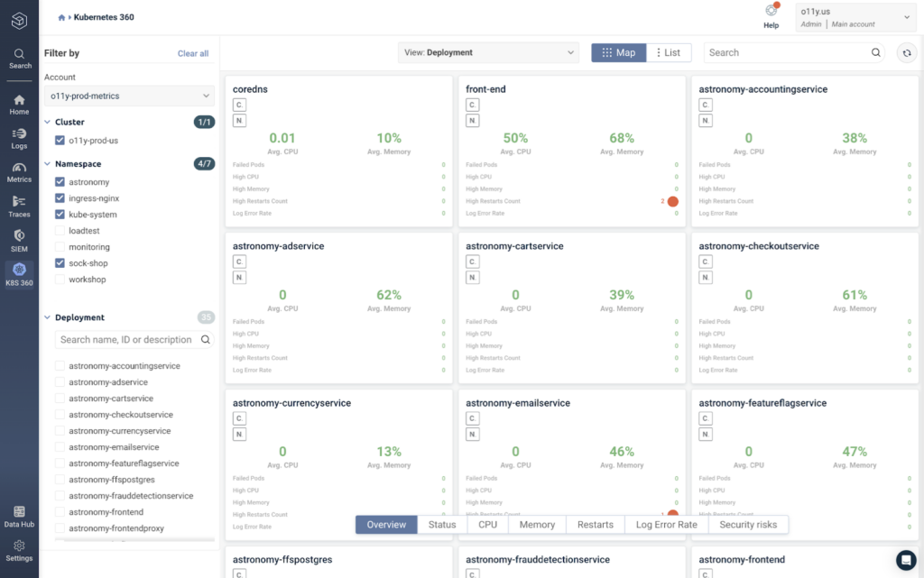Click the refresh icon beside search
This screenshot has height=578, width=924.
click(907, 53)
